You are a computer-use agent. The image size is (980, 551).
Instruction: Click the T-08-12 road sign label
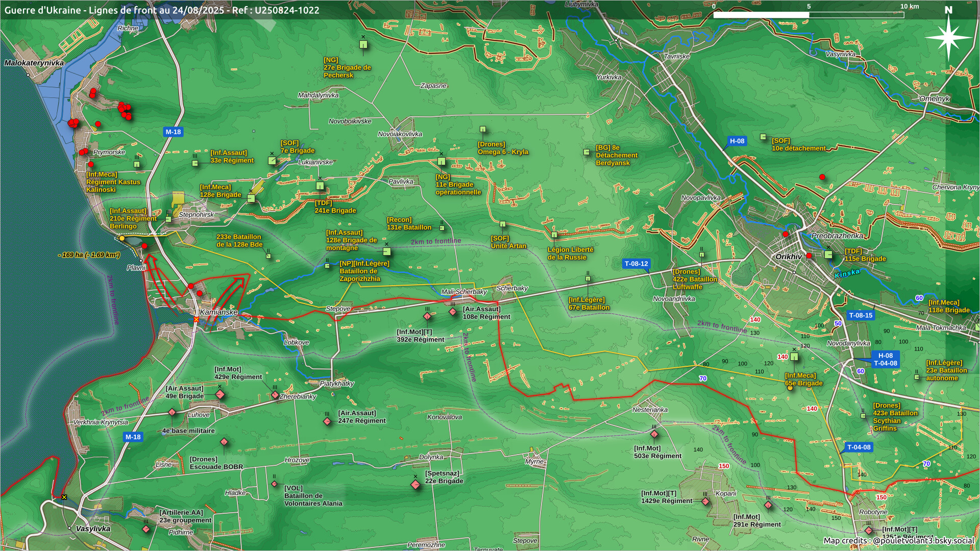coord(636,264)
